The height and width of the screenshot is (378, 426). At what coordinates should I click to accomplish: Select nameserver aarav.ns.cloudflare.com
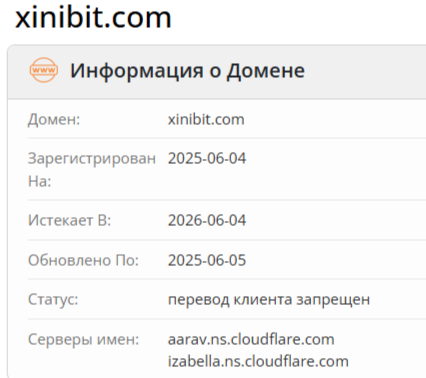click(x=251, y=339)
